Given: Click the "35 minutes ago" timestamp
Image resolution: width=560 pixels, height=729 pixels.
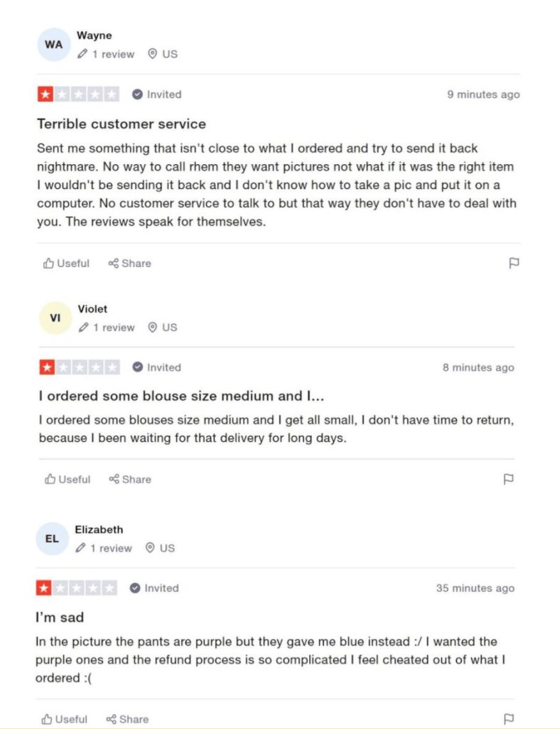Looking at the screenshot, I should click(475, 588).
